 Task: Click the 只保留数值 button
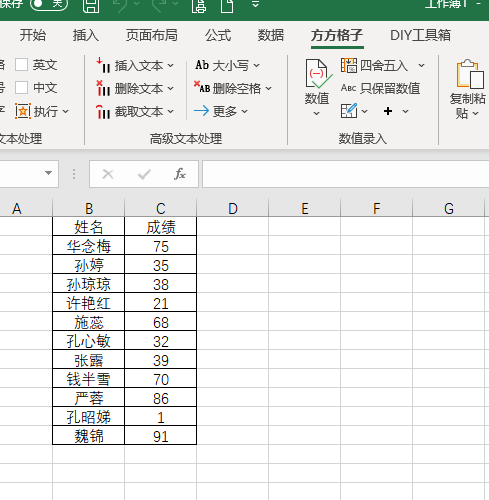(381, 88)
